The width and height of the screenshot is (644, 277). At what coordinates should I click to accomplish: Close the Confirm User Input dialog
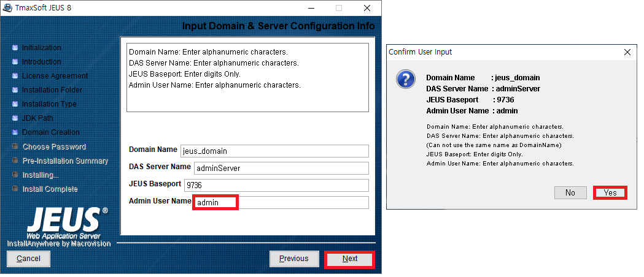[627, 52]
